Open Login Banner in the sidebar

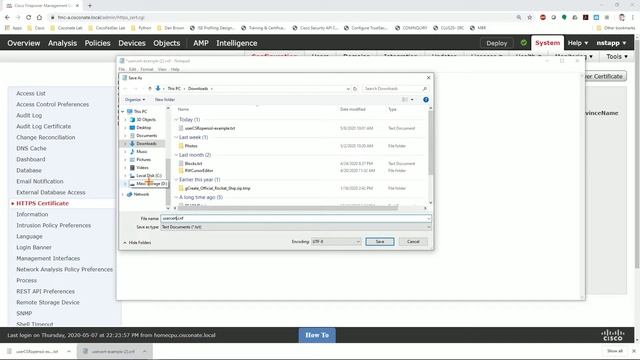(34, 247)
